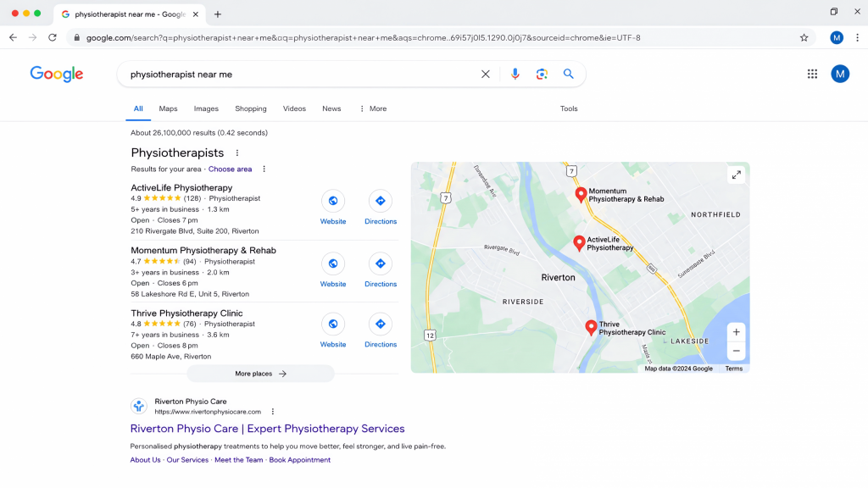
Task: Open the Momentum Physiotherapy & Rehab listing title
Action: [203, 250]
